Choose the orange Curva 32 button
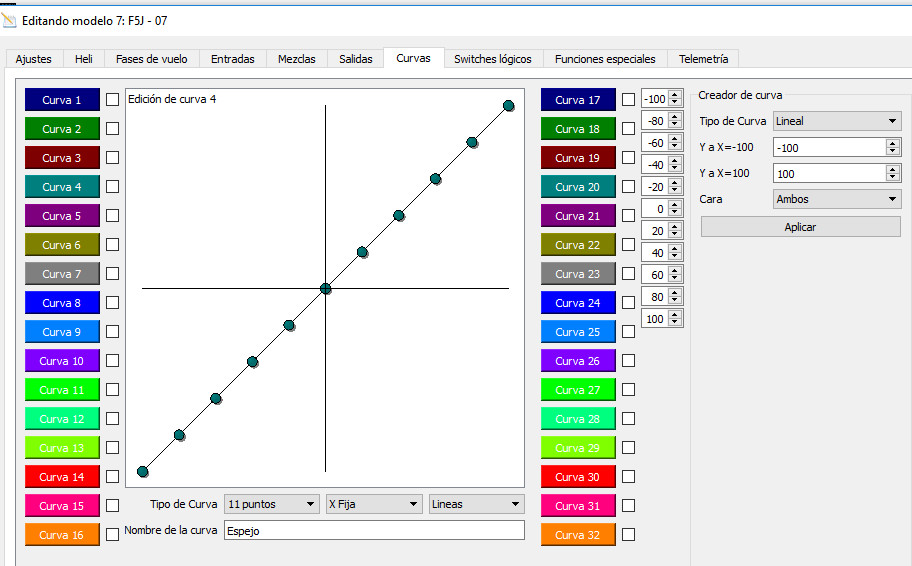 click(x=578, y=535)
